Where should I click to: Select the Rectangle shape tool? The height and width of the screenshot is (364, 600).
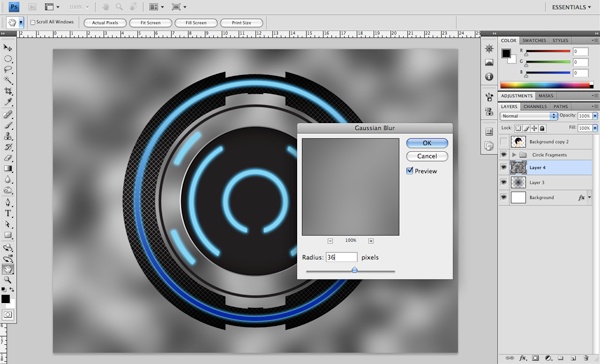click(8, 235)
